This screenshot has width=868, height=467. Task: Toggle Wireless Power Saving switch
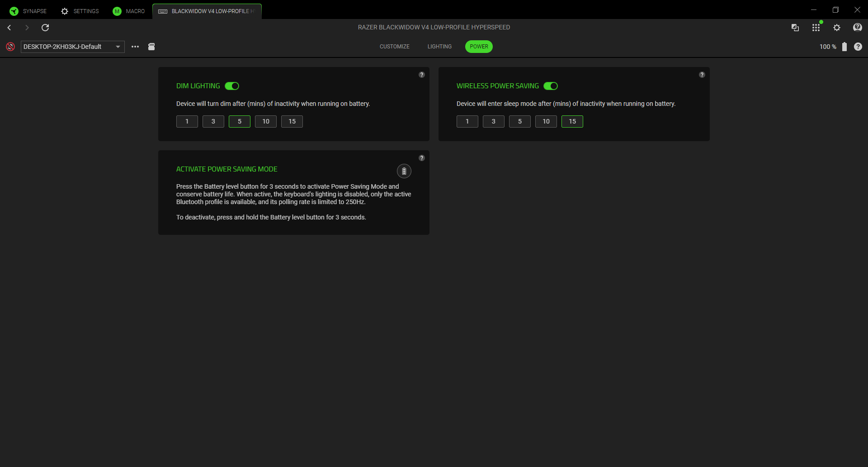click(551, 86)
